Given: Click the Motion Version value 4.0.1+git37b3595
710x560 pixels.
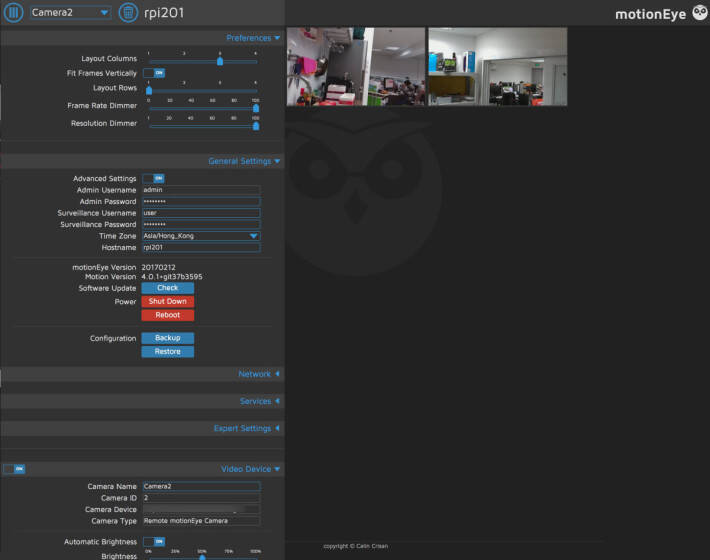Looking at the screenshot, I should coord(172,277).
